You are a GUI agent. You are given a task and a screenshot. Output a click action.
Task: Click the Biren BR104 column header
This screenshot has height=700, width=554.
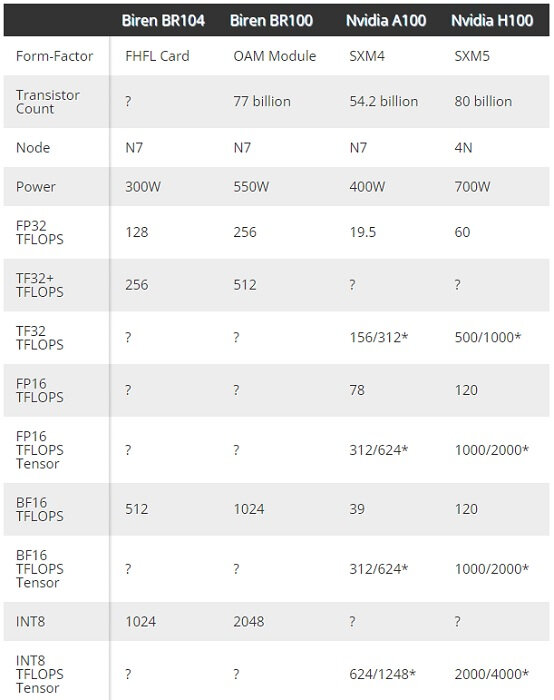point(163,21)
